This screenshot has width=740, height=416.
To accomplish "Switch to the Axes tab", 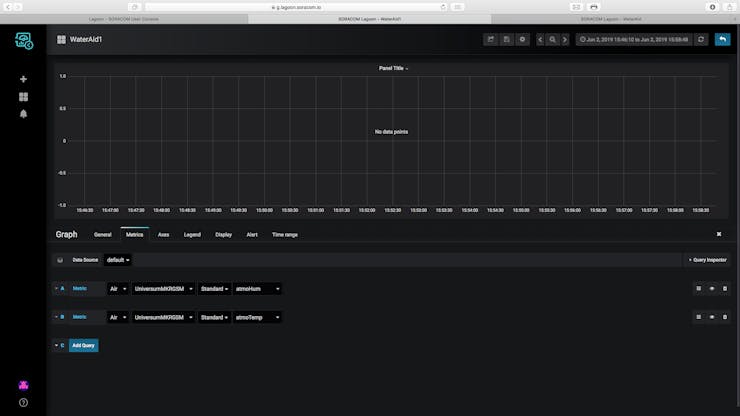I will click(x=163, y=235).
